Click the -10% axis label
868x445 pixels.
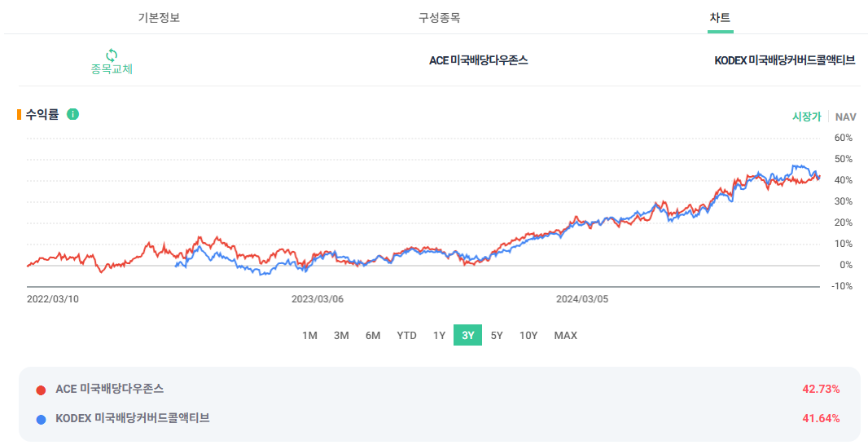[842, 287]
